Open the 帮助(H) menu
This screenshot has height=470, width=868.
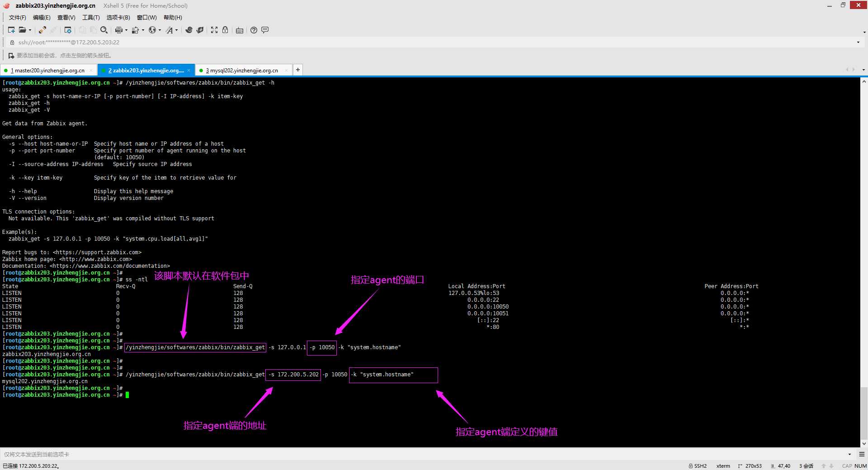point(173,18)
